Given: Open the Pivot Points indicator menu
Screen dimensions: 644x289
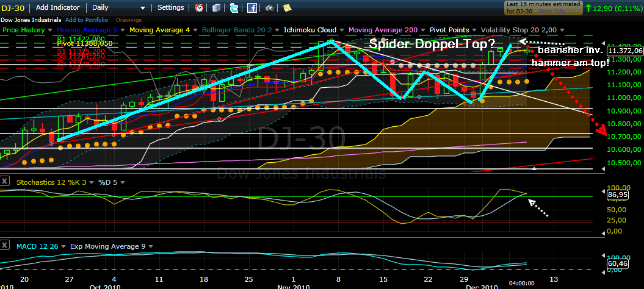Looking at the screenshot, I should pos(473,30).
